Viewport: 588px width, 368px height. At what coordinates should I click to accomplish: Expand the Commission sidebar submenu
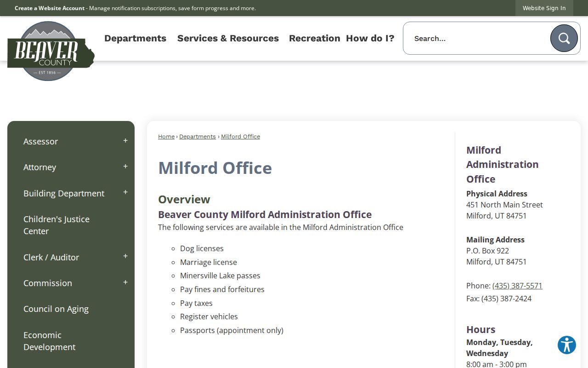point(125,282)
